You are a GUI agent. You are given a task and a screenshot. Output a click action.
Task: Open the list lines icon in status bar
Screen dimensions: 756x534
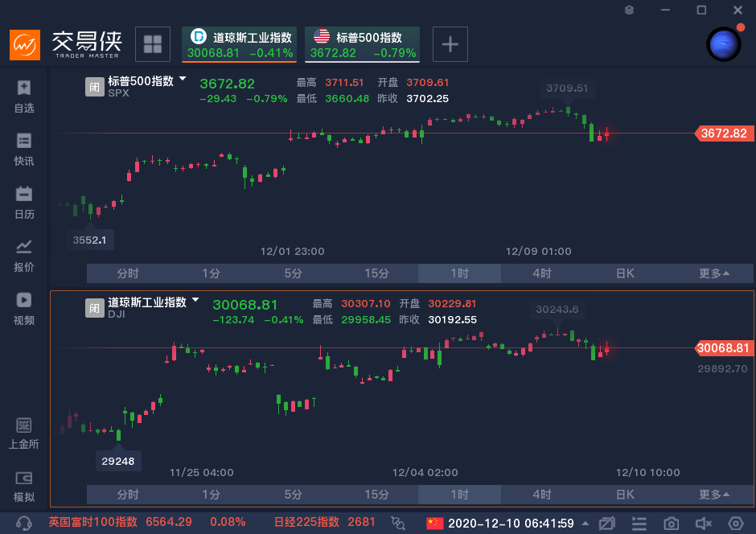point(639,523)
